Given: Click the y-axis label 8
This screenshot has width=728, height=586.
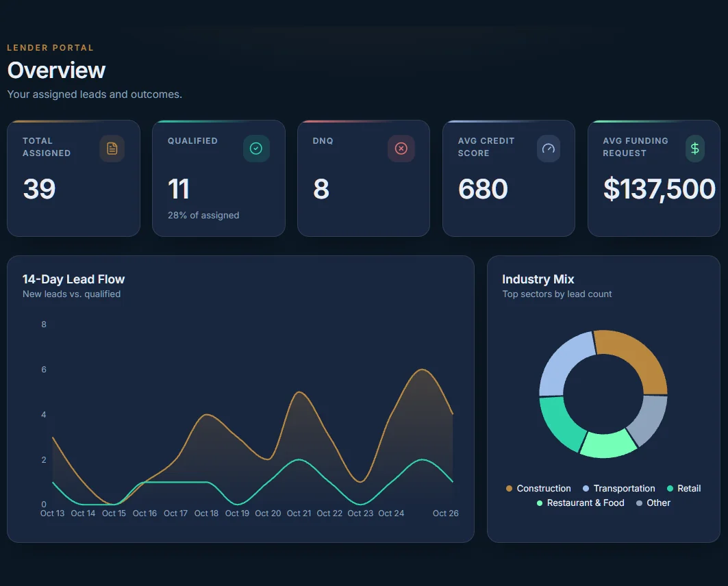Looking at the screenshot, I should [44, 324].
